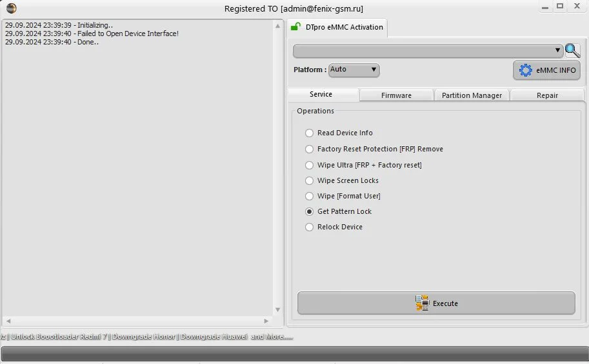The image size is (589, 364).
Task: Open the Partition Manager tab
Action: [x=472, y=95]
